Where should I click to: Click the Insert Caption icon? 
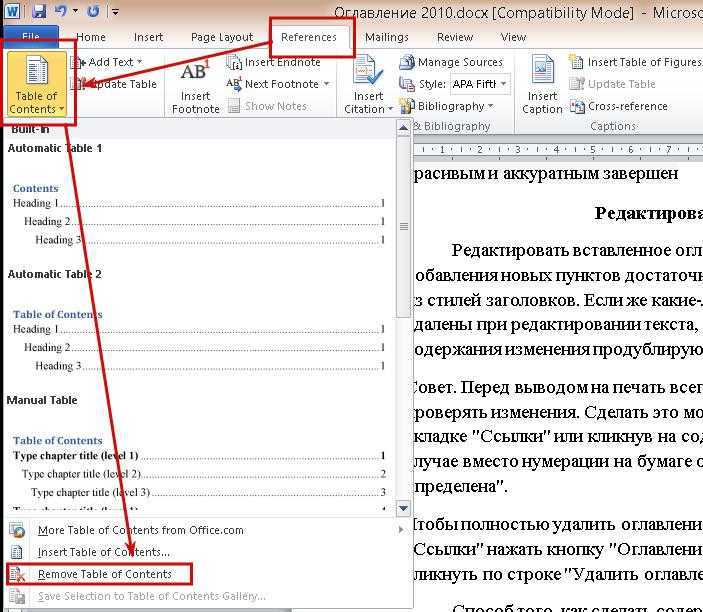pyautogui.click(x=542, y=70)
